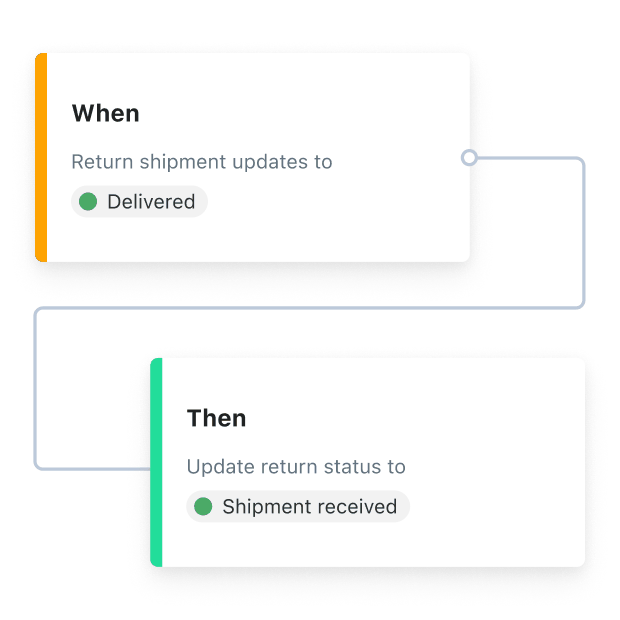Image resolution: width=620 pixels, height=620 pixels.
Task: Click the green accent bar on Then card
Action: (156, 462)
